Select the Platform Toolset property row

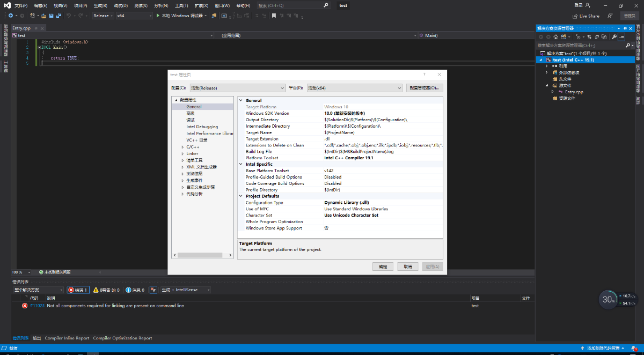pos(341,158)
